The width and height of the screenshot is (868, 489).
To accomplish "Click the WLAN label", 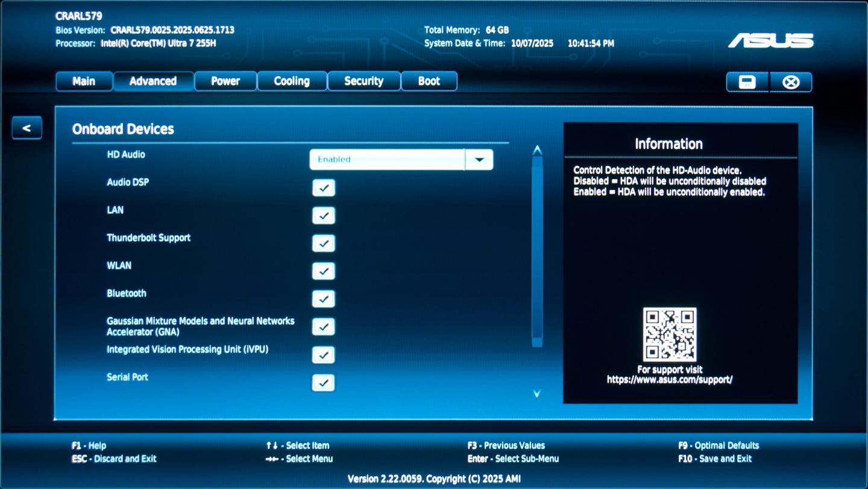I will click(119, 265).
